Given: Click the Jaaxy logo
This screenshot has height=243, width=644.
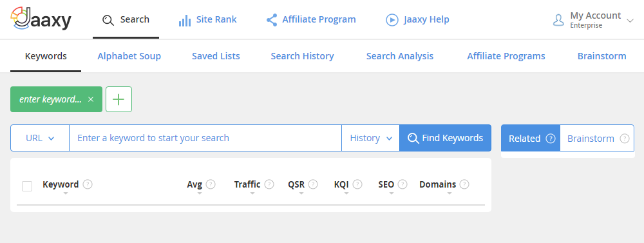Looking at the screenshot, I should [41, 19].
